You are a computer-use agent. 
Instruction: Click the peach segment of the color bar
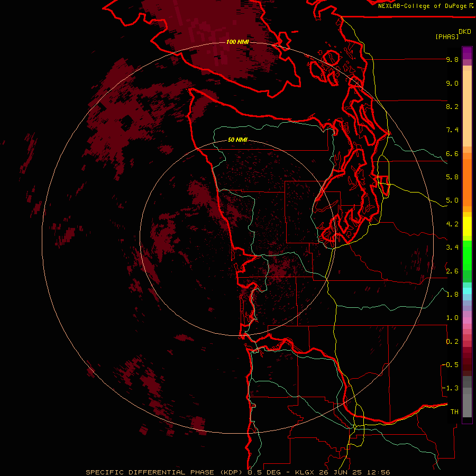tap(467, 108)
